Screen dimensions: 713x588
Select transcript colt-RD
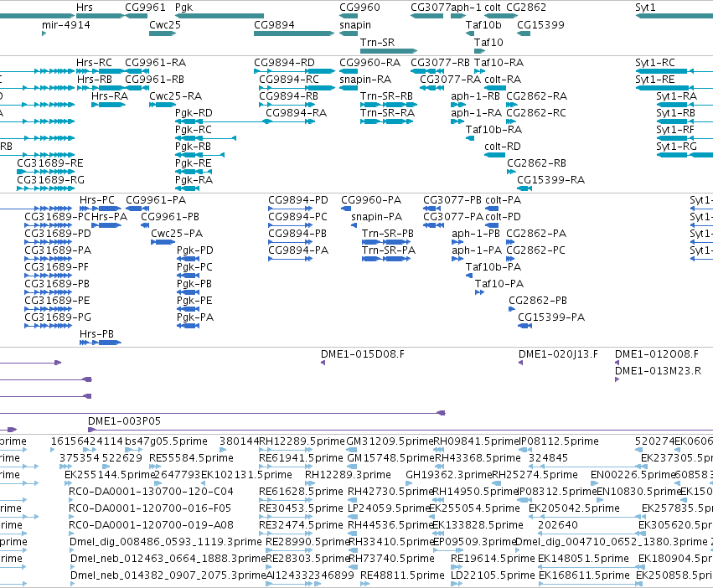click(x=503, y=147)
